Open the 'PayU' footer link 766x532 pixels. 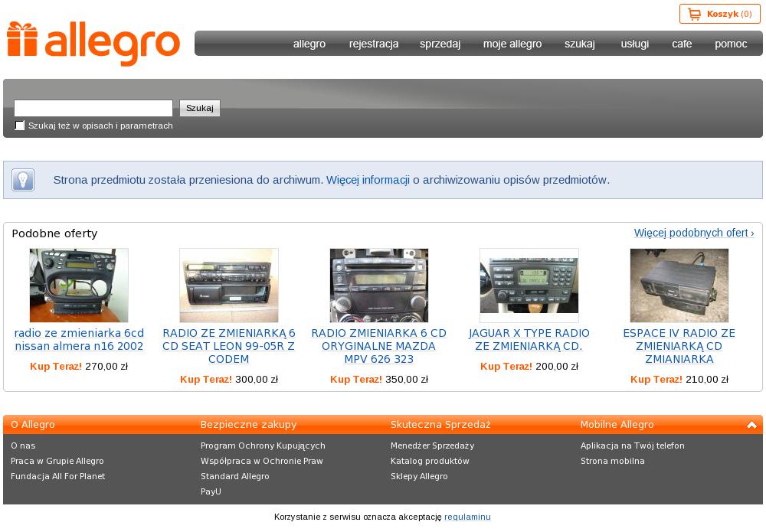211,491
